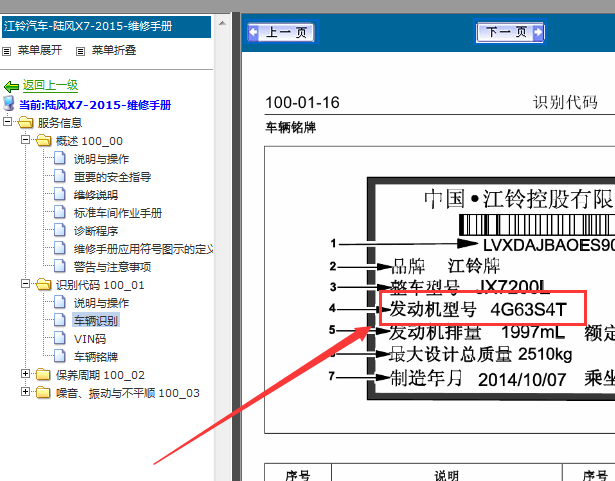
Task: Select the 服务信息 folder icon
Action: tap(25, 122)
